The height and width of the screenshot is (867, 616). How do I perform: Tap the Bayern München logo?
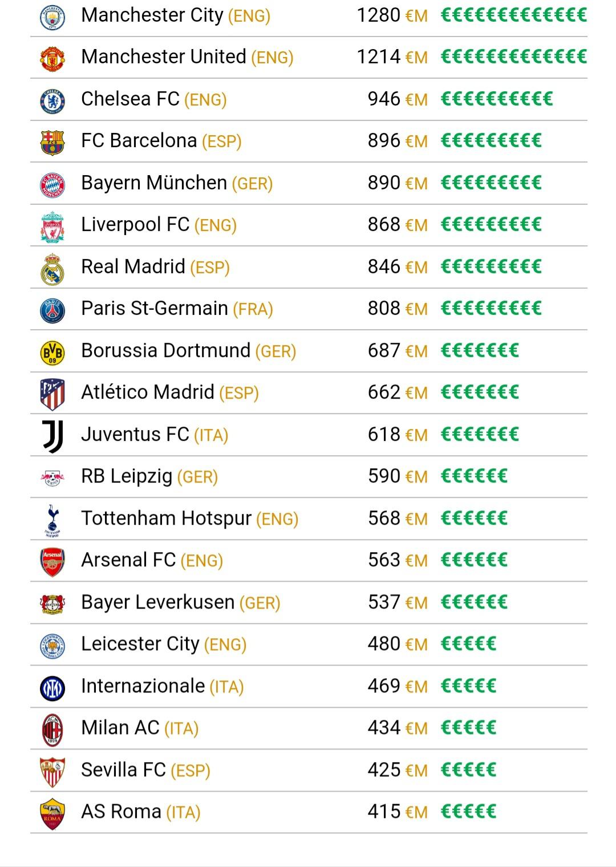(x=52, y=185)
